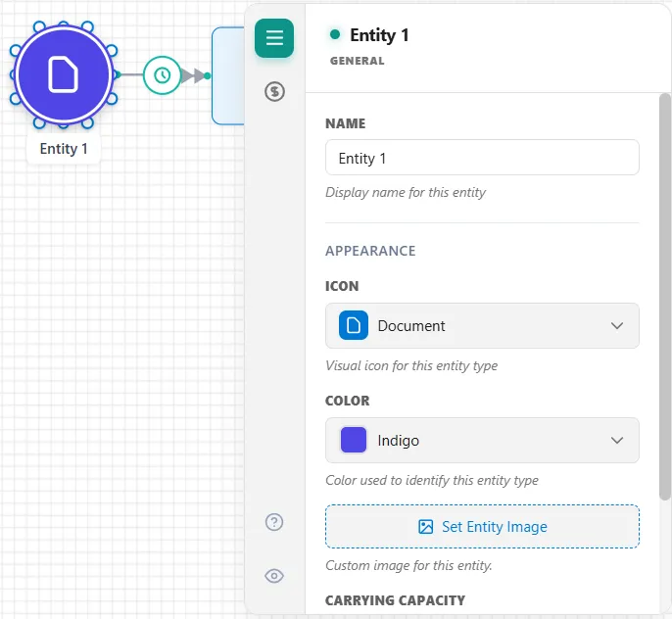672x619 pixels.
Task: Click the image icon in Set Entity Image
Action: tap(425, 527)
